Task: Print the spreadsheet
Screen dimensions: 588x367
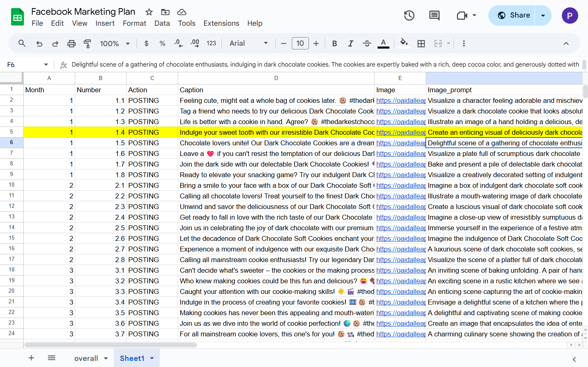Action: coord(72,43)
